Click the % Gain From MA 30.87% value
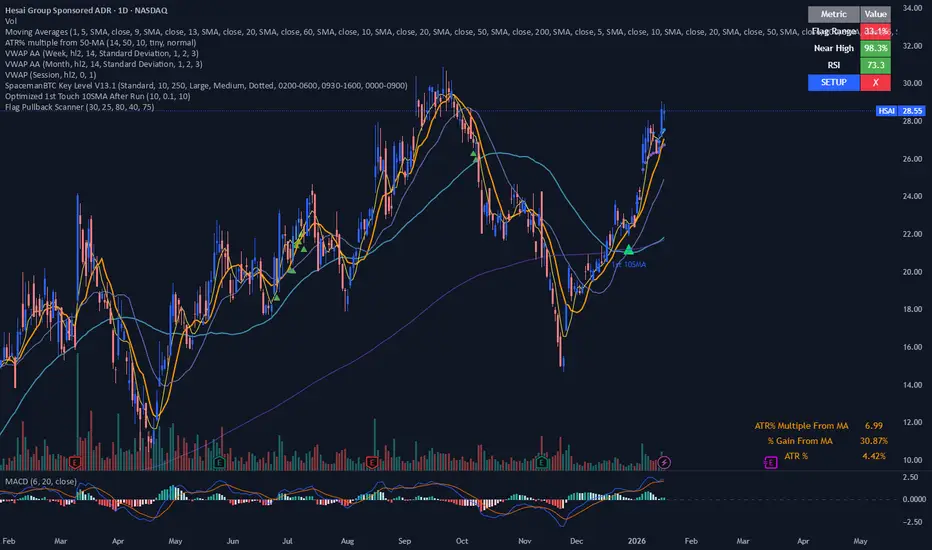The image size is (932, 550). tap(874, 441)
